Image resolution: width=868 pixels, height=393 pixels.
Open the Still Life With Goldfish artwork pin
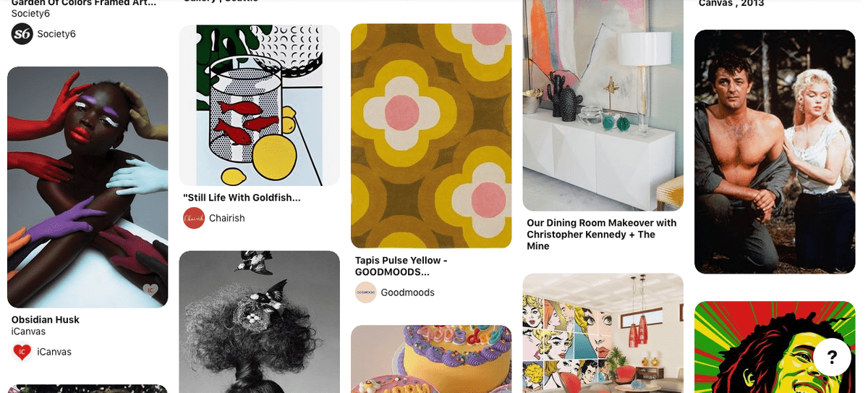pos(260,105)
